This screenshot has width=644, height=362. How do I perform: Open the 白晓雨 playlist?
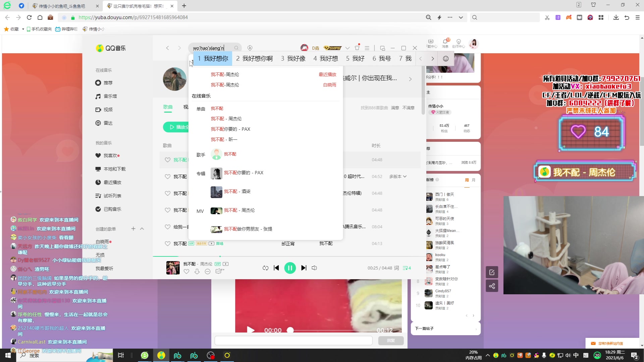(x=102, y=242)
